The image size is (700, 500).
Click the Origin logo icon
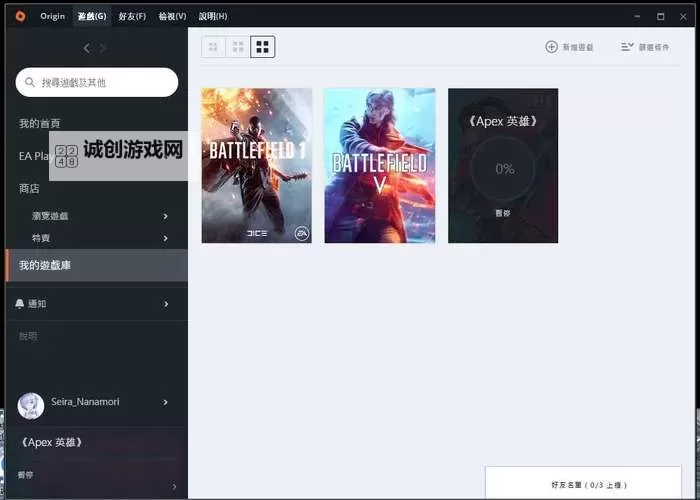click(x=21, y=17)
